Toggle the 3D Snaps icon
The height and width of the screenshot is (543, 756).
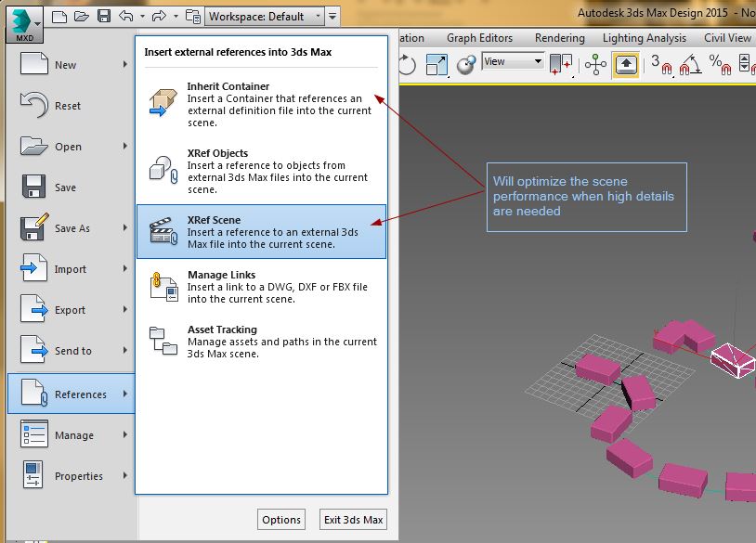pos(661,65)
